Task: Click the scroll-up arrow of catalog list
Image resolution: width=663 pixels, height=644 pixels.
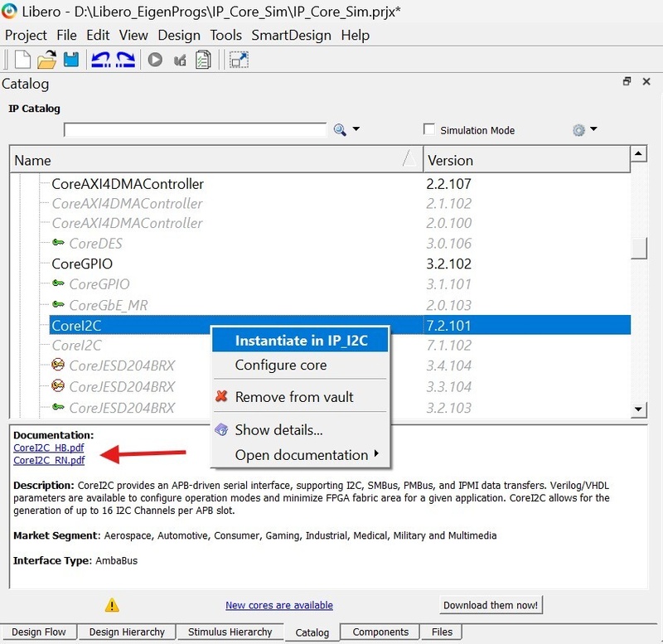Action: click(638, 153)
